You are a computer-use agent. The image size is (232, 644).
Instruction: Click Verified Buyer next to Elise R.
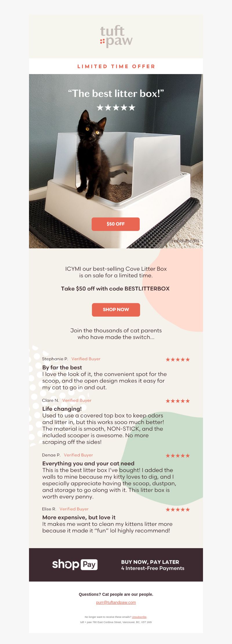(x=74, y=509)
